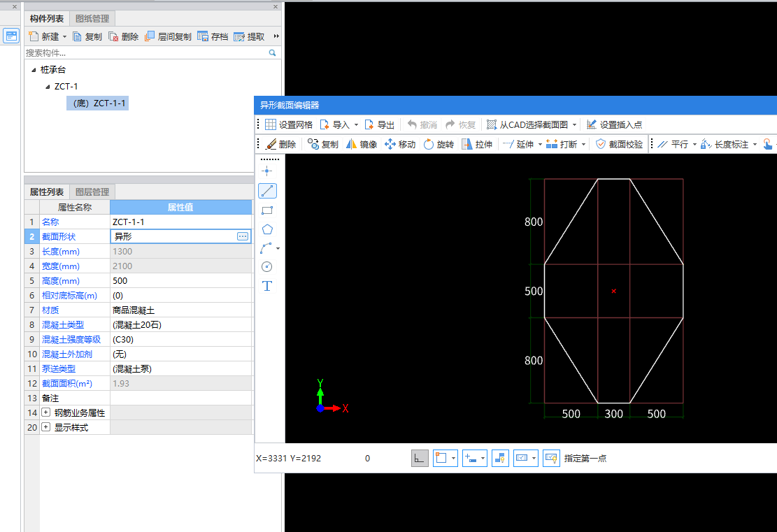This screenshot has height=532, width=777.
Task: Click 删除 in the section editor toolbar
Action: [281, 144]
